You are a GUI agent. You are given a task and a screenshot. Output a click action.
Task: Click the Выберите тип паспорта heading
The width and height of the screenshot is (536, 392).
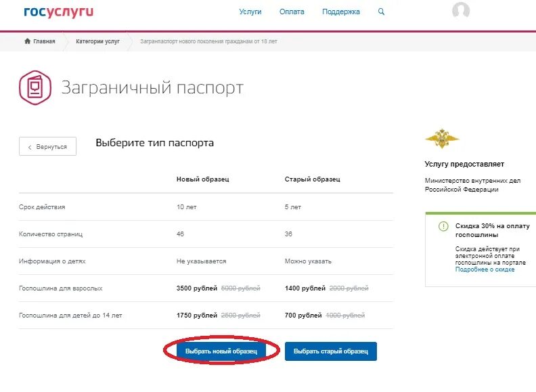click(154, 143)
